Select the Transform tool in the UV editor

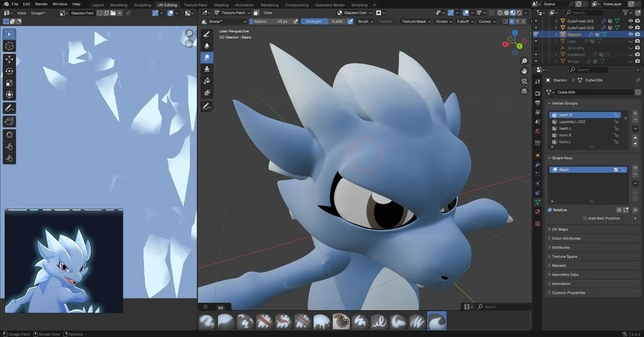[10, 95]
